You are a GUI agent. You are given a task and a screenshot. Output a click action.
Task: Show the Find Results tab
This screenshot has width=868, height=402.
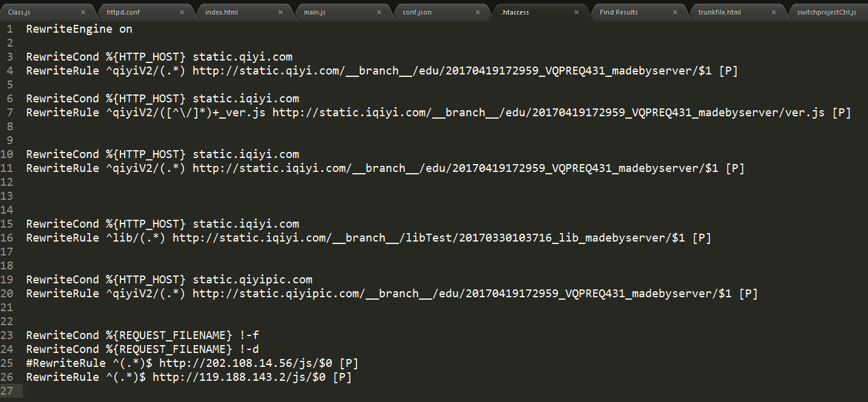(x=619, y=12)
